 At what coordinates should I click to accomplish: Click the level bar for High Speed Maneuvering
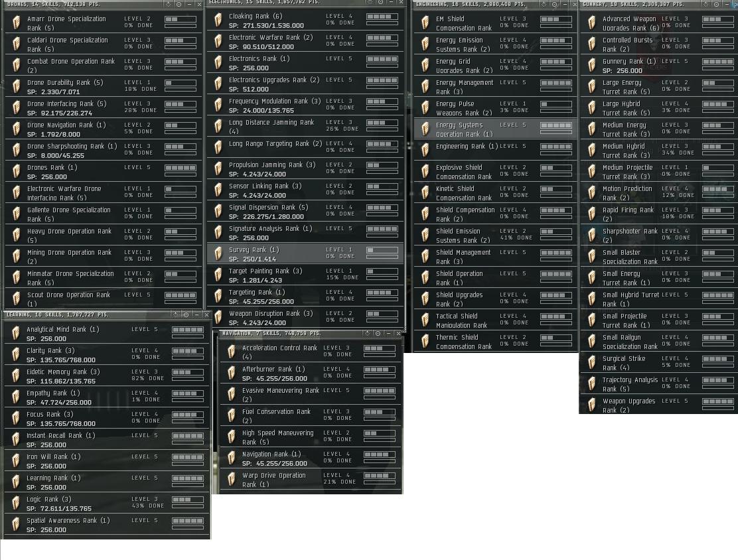pos(380,433)
